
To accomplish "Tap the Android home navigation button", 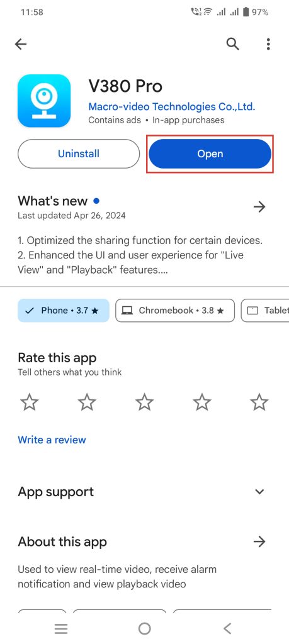I will pyautogui.click(x=144, y=628).
